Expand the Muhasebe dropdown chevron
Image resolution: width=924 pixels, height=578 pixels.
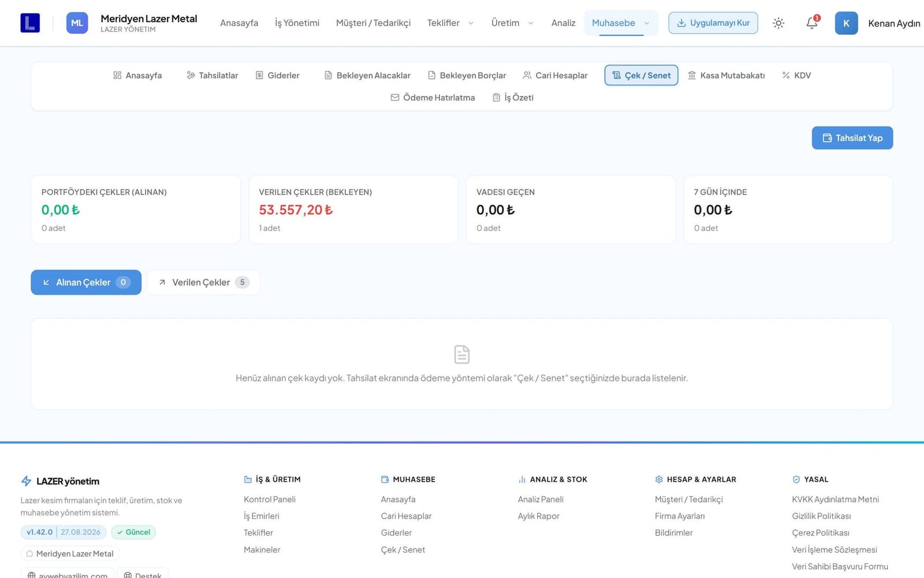click(x=647, y=23)
